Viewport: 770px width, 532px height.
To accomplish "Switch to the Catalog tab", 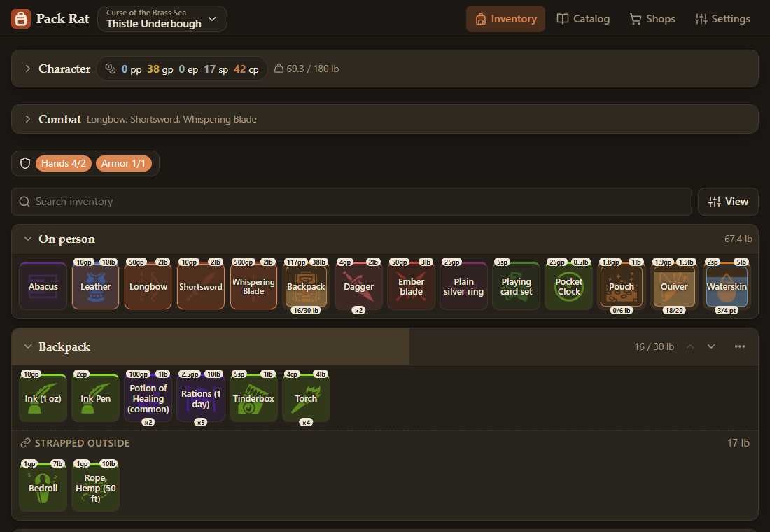I will [x=583, y=19].
